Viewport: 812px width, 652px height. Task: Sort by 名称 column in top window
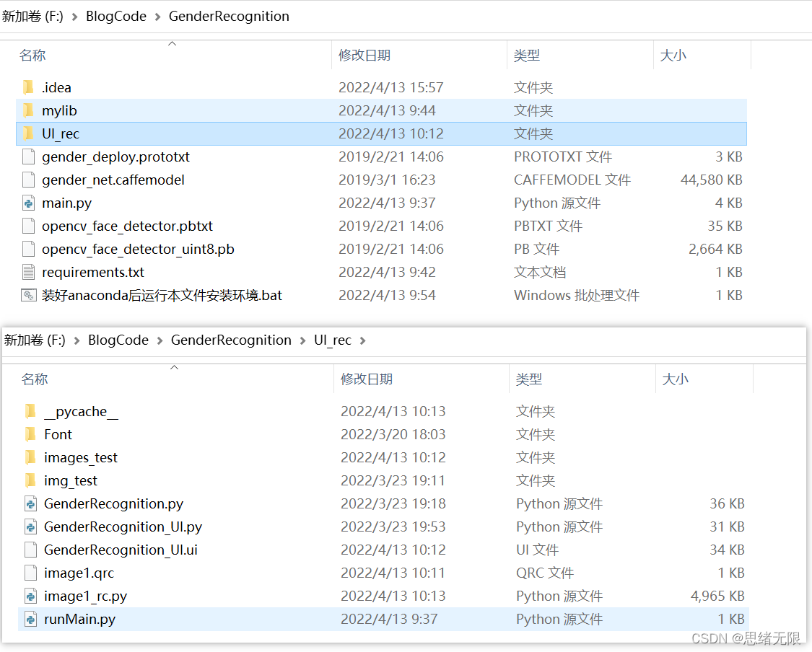click(32, 56)
